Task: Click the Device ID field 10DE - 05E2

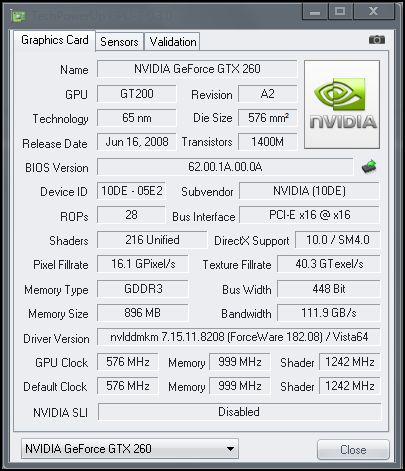Action: click(131, 191)
